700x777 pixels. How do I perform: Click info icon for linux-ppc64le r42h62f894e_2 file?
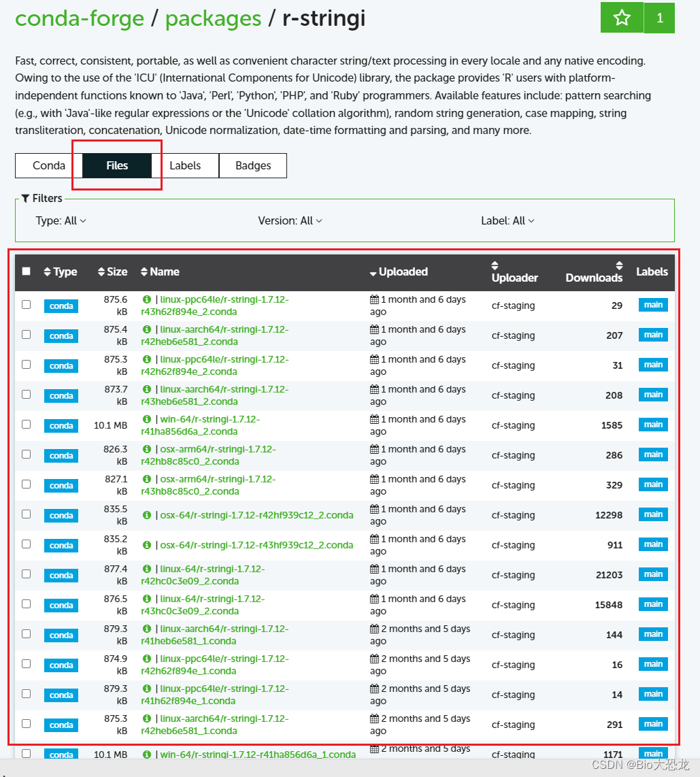[x=147, y=359]
